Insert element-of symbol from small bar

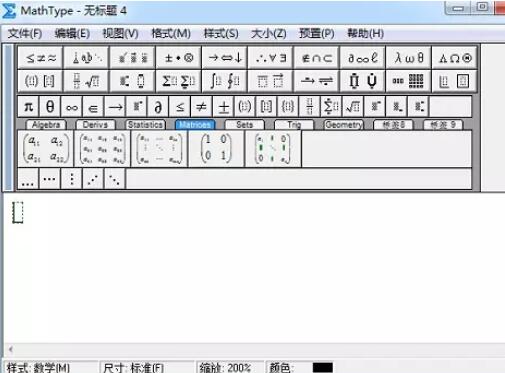(x=93, y=107)
